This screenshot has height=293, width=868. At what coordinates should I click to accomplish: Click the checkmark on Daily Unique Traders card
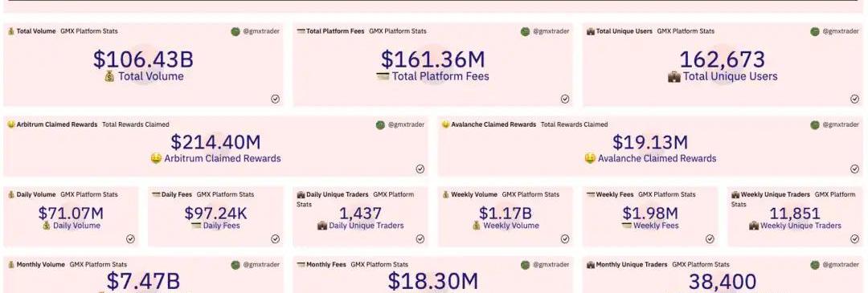click(420, 239)
